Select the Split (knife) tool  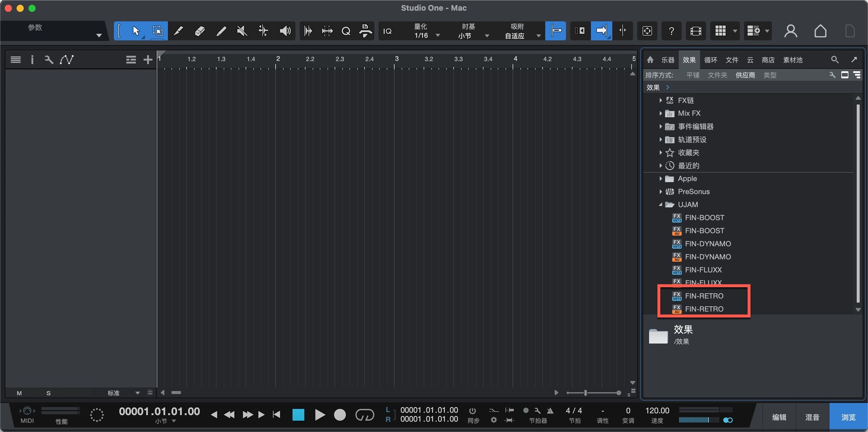click(178, 31)
